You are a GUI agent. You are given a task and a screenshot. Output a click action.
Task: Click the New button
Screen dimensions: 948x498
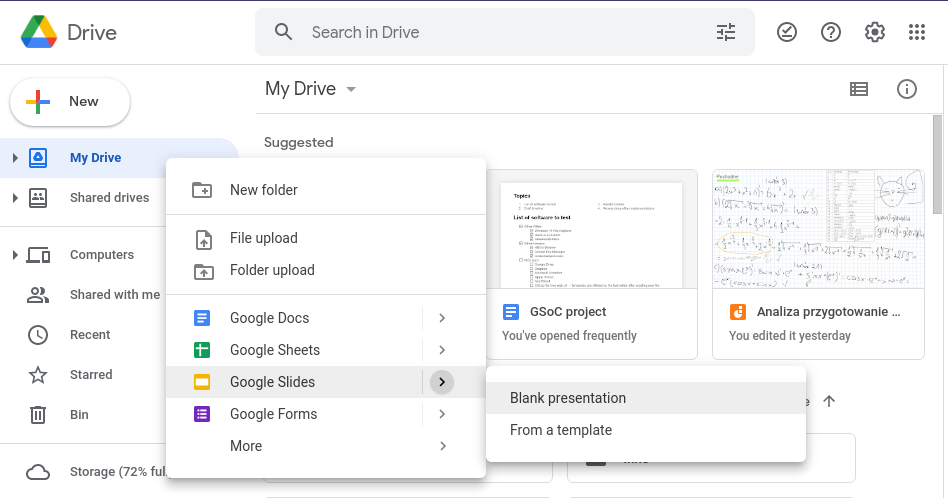click(x=70, y=102)
